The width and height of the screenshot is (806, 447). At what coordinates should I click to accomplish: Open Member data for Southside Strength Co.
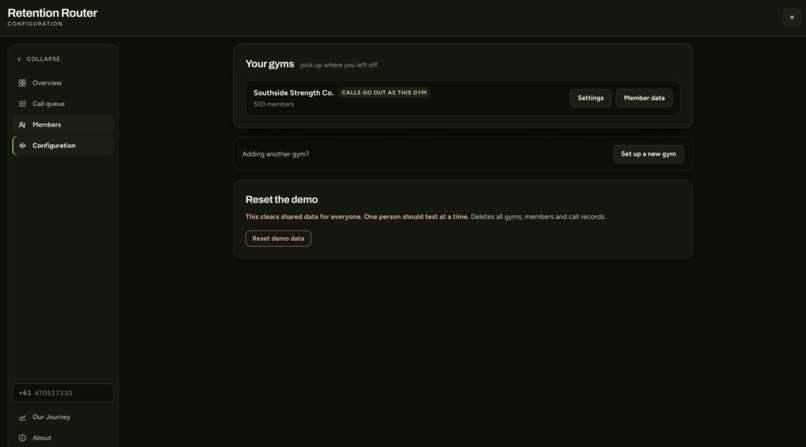[x=644, y=98]
